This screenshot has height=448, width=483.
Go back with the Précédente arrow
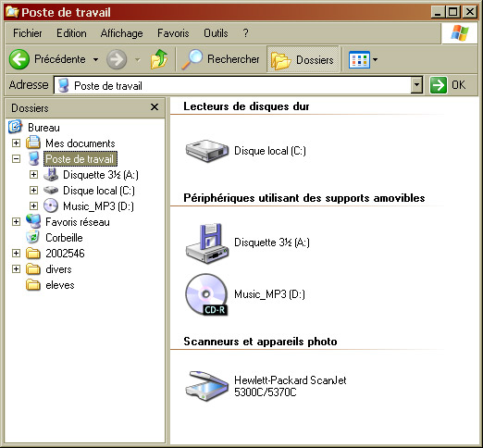point(19,59)
